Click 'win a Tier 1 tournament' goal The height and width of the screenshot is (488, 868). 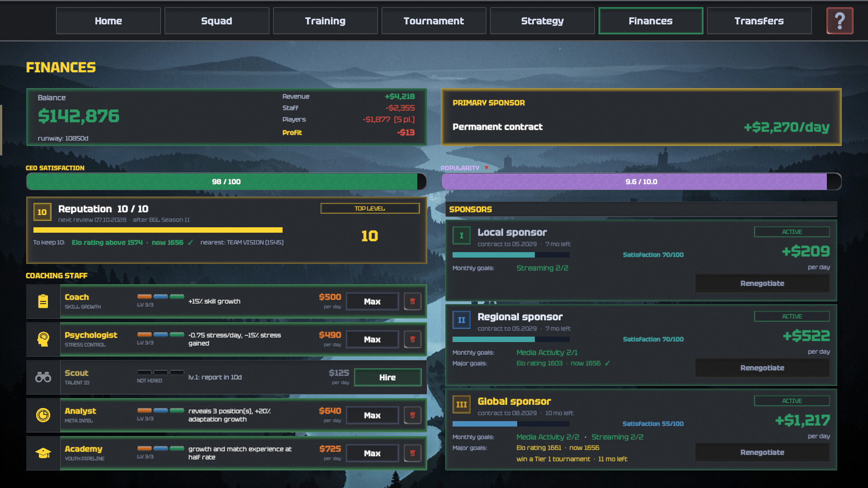pos(553,459)
